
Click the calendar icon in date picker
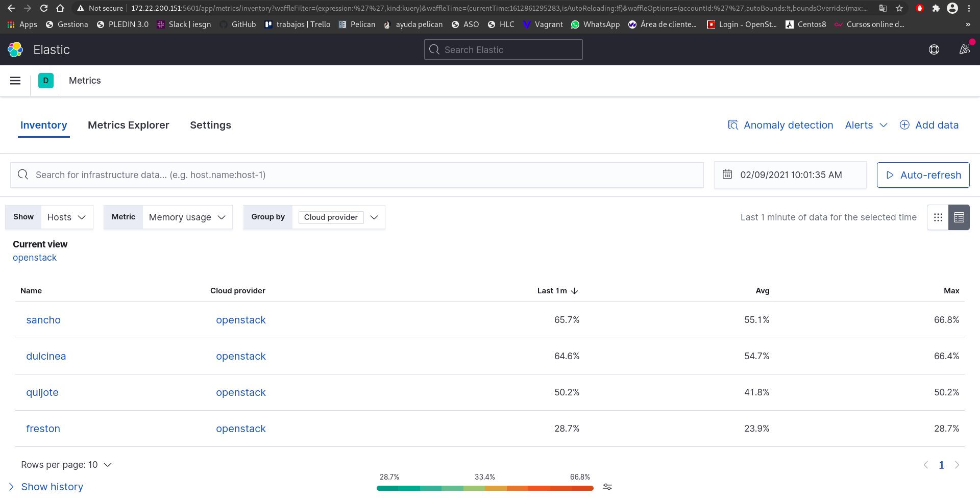[727, 174]
